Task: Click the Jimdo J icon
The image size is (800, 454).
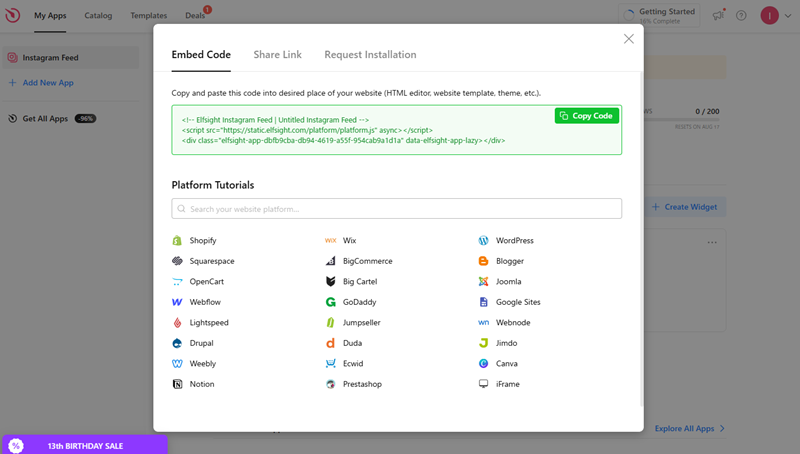Action: click(483, 343)
